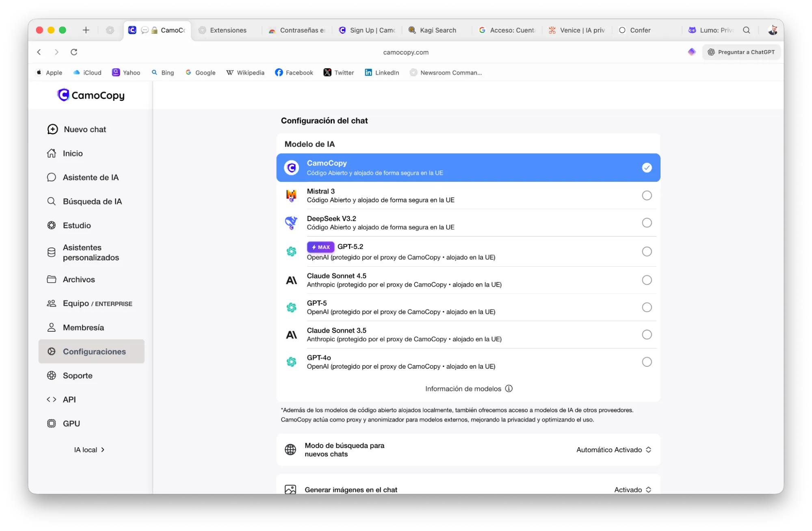Switch to the Kagi Search tab
The image size is (812, 531).
pos(437,30)
